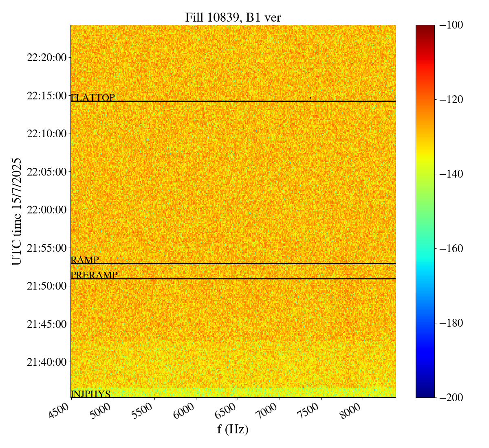This screenshot has width=489, height=448.
Task: Click the 22:20:00 time tick label
Action: 46,57
